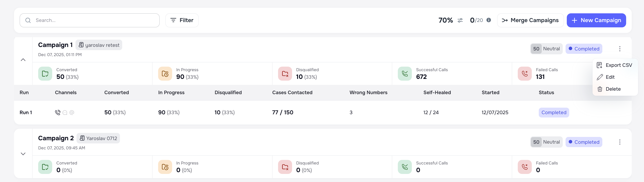
Task: Click the 70% progress indicator
Action: click(445, 20)
